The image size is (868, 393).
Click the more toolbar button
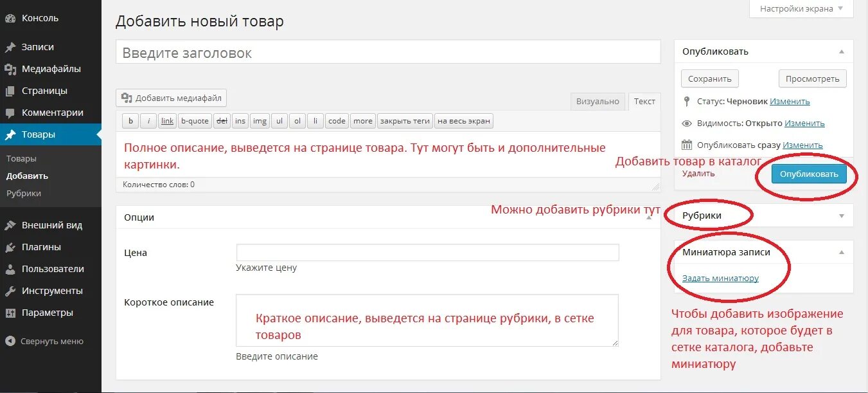tap(363, 121)
